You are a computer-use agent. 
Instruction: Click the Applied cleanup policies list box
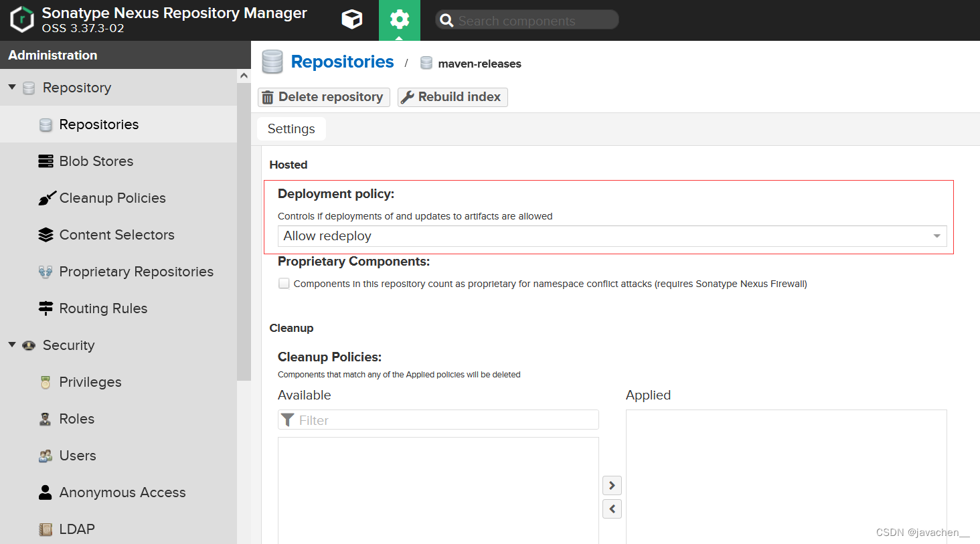tap(787, 476)
